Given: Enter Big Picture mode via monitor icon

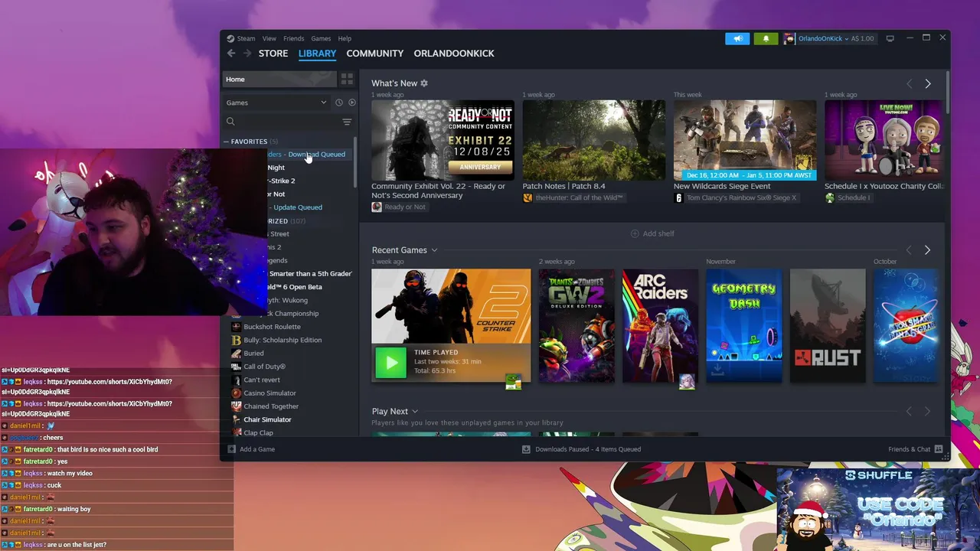Looking at the screenshot, I should tap(890, 38).
